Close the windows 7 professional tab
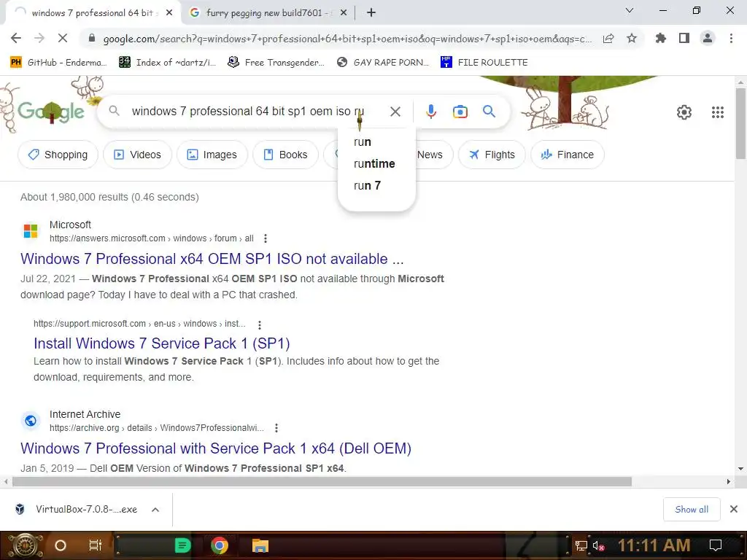 [x=169, y=13]
